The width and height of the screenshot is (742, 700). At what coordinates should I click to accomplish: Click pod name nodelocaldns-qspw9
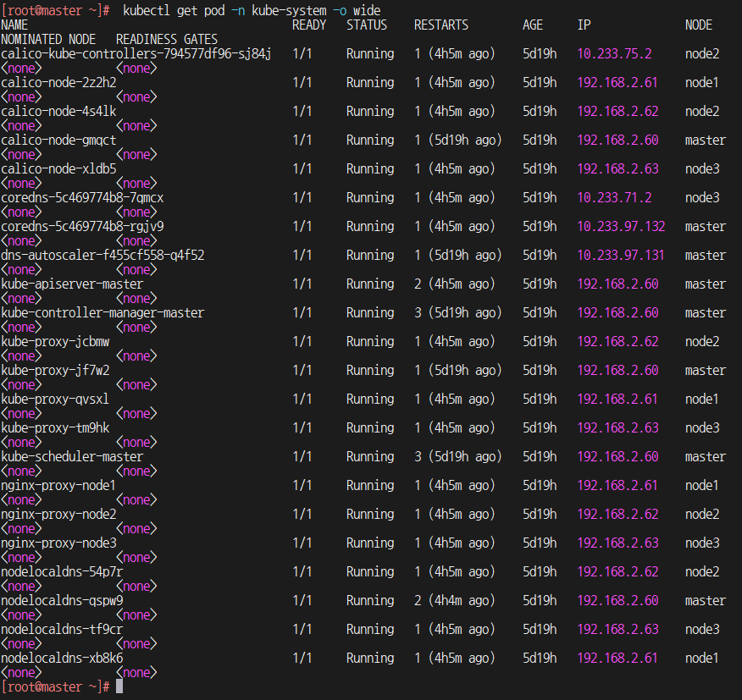click(62, 601)
